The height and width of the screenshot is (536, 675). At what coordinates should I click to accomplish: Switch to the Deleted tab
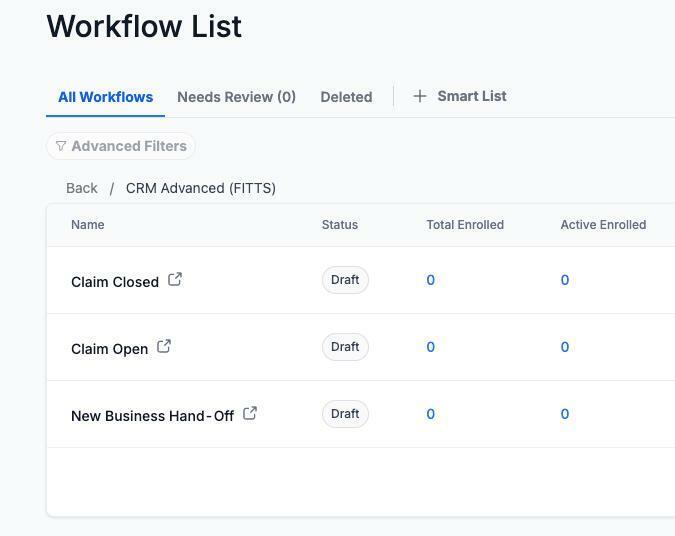tap(346, 97)
